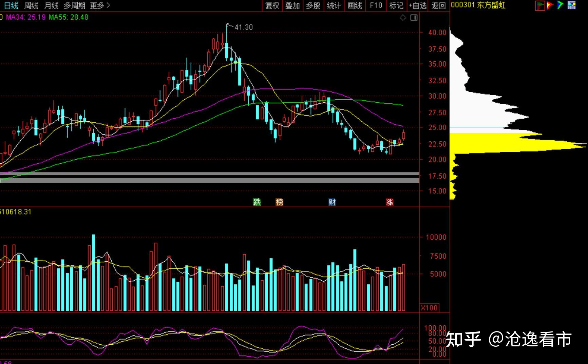Click the 5000 volume axis label
This screenshot has width=588, height=364.
point(438,274)
